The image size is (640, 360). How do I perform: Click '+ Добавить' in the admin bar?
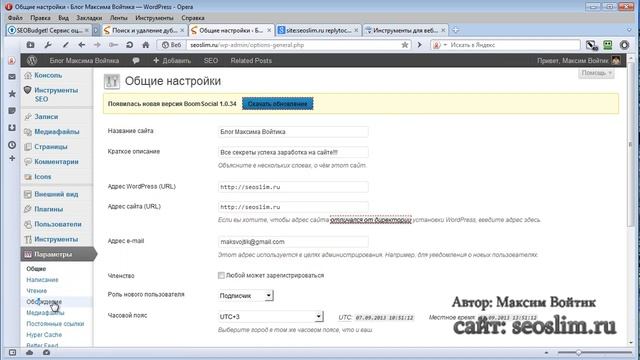click(172, 60)
